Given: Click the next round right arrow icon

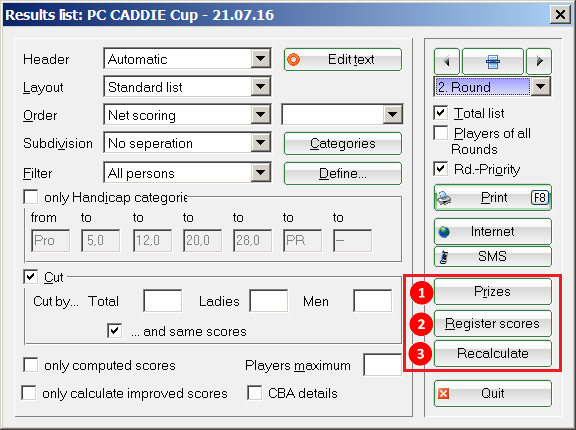Looking at the screenshot, I should [539, 61].
